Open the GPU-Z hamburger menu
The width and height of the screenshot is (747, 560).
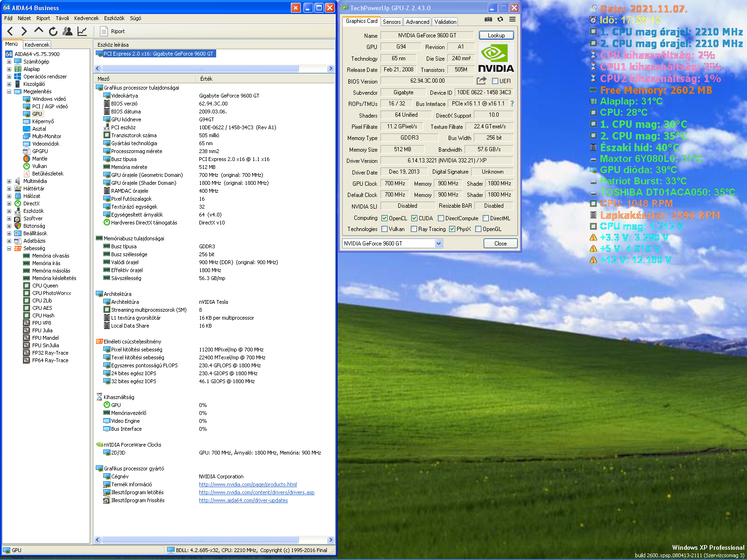[x=512, y=20]
